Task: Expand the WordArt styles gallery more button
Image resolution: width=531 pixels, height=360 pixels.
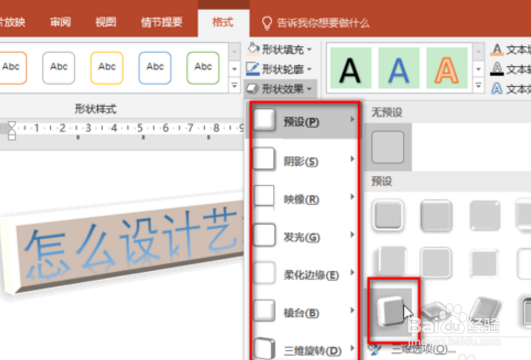Action: point(478,85)
